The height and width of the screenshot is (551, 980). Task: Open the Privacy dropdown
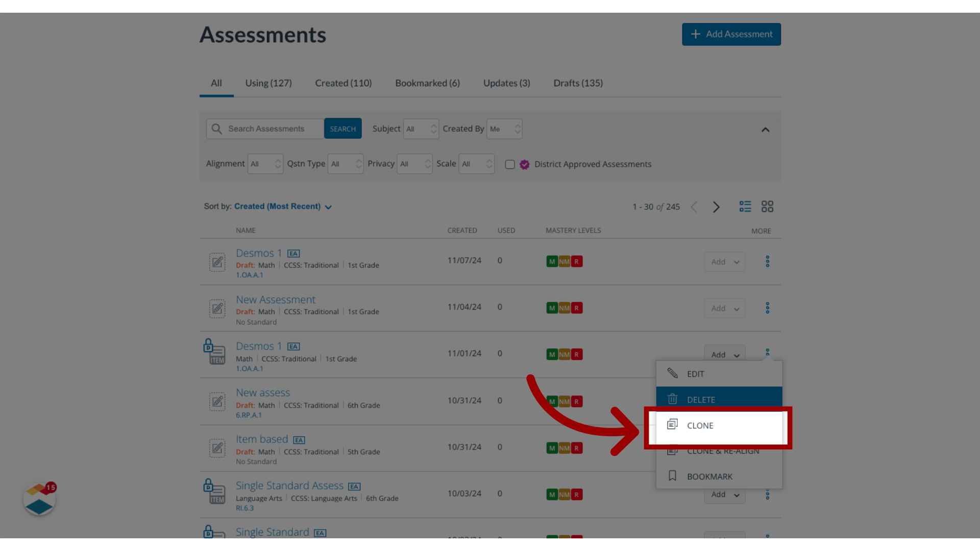[x=414, y=164]
